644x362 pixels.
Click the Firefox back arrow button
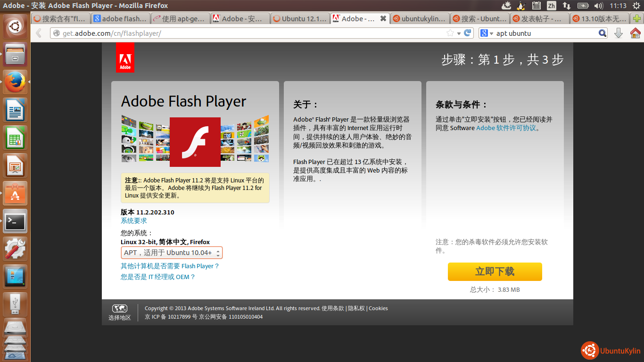[39, 33]
